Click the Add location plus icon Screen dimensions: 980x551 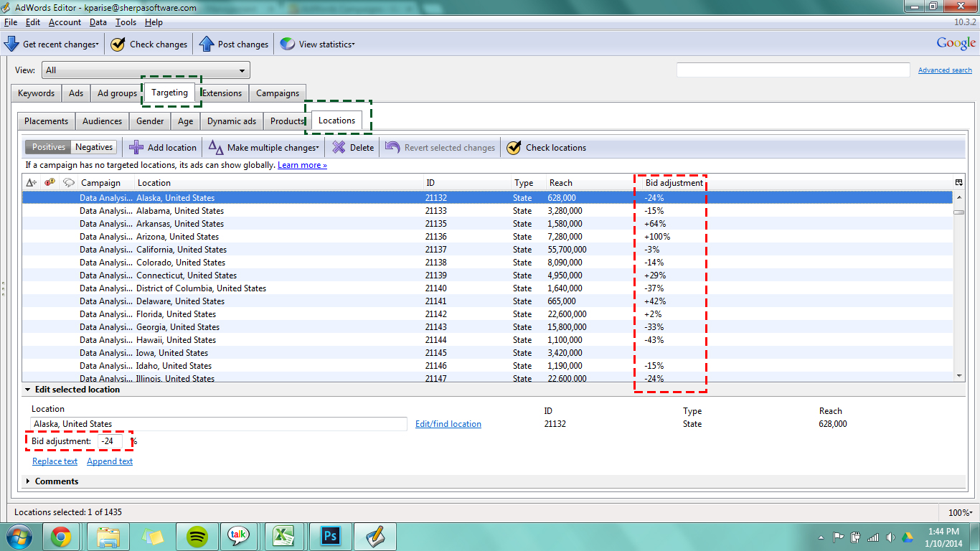[136, 147]
